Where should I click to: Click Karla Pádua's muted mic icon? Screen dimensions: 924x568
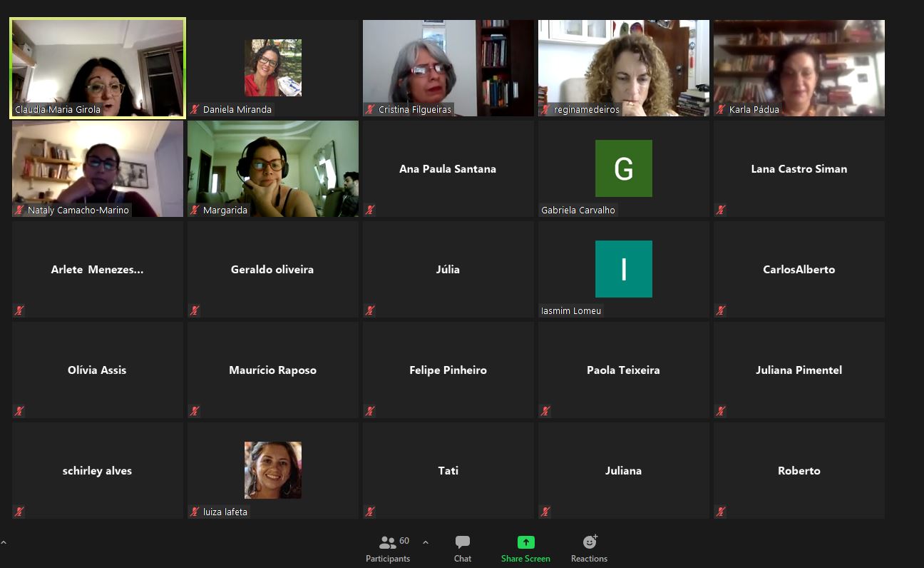[721, 109]
